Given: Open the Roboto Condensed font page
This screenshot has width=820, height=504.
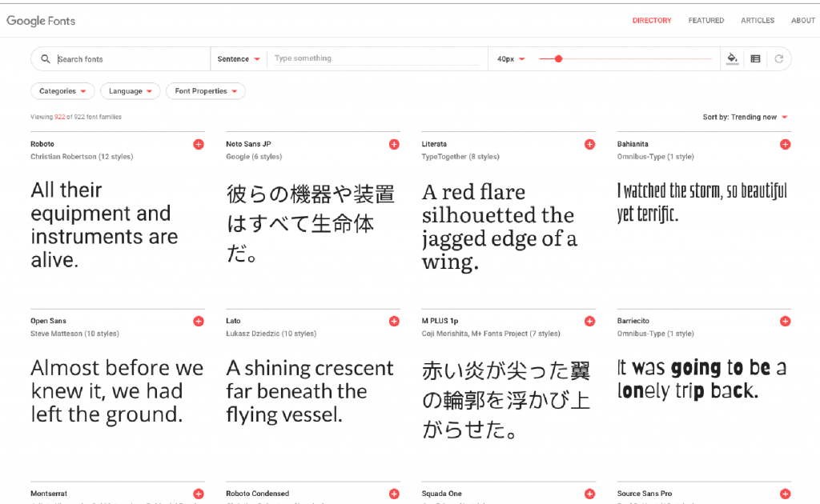Looking at the screenshot, I should coord(257,494).
